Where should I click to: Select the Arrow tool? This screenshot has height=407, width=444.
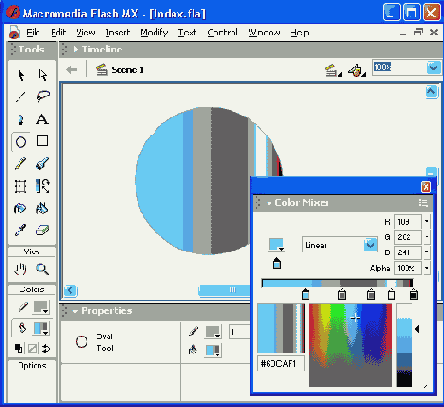coord(21,75)
